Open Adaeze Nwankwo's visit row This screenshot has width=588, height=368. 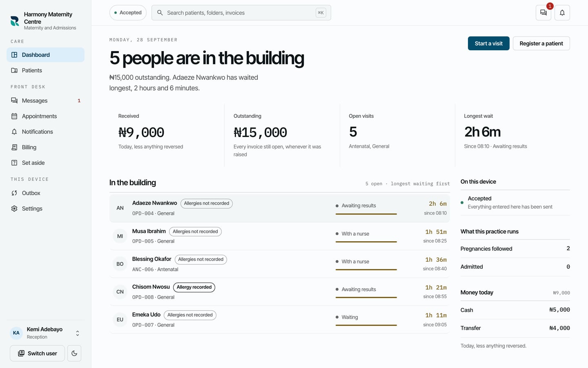pyautogui.click(x=280, y=208)
